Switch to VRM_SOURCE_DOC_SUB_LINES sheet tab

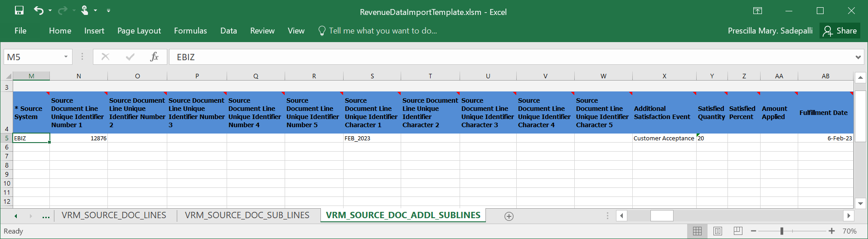pos(247,215)
